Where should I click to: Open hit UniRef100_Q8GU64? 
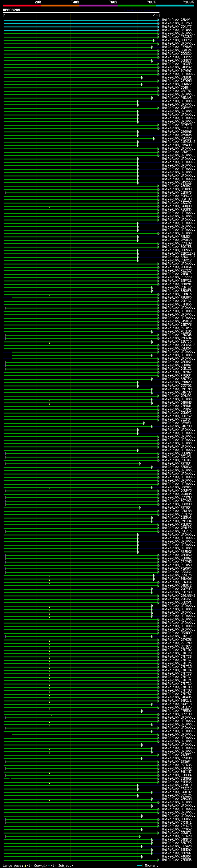[x=177, y=267]
